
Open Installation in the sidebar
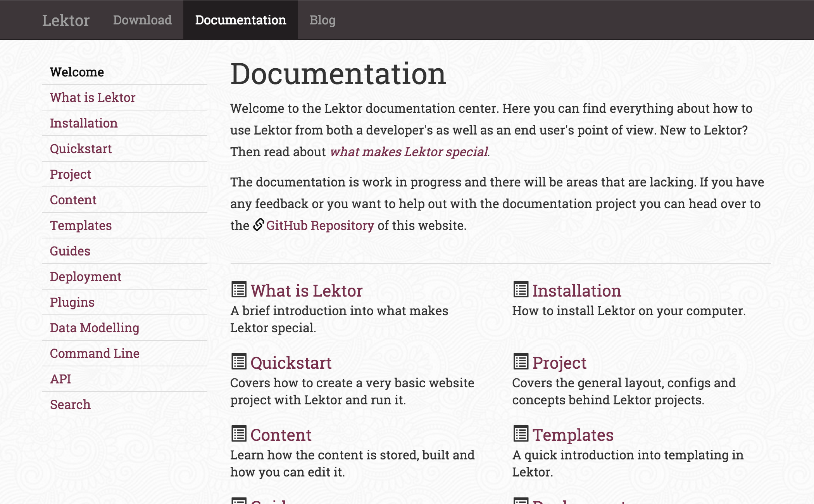click(125, 123)
